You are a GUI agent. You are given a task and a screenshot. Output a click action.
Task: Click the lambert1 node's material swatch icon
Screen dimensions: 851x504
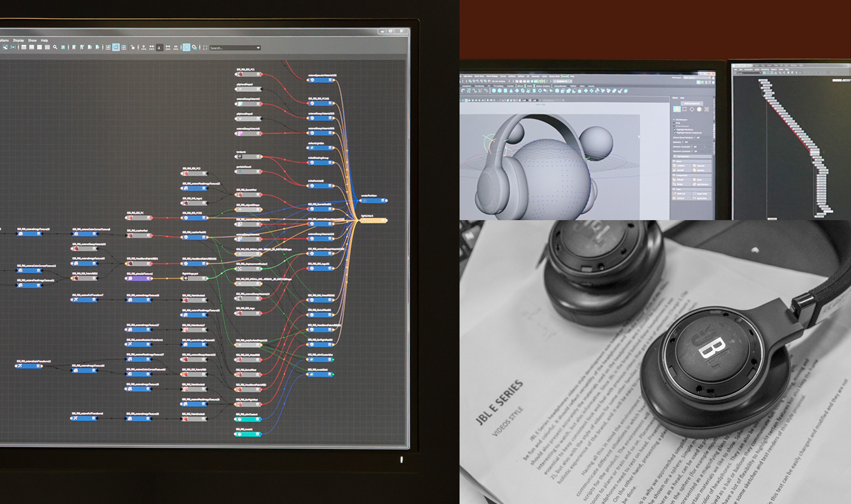[240, 156]
